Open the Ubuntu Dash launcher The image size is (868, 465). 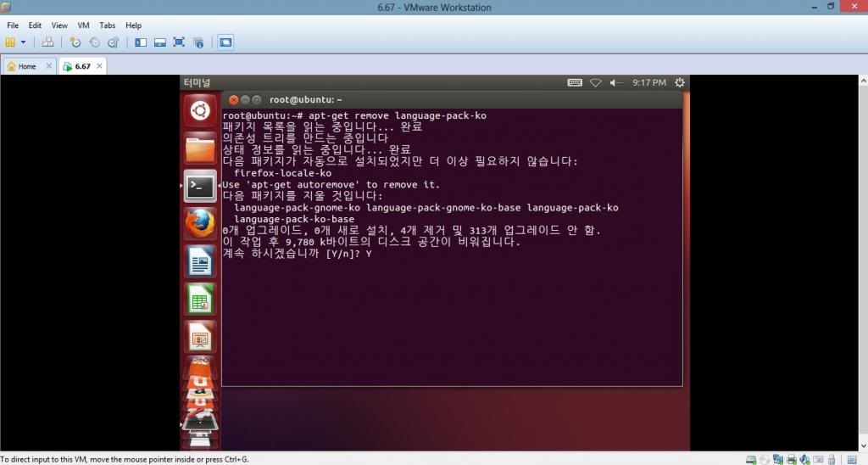200,111
